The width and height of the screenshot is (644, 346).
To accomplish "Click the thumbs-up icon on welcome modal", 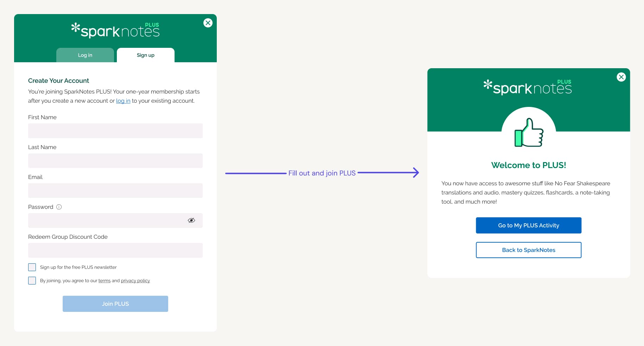I will point(528,134).
